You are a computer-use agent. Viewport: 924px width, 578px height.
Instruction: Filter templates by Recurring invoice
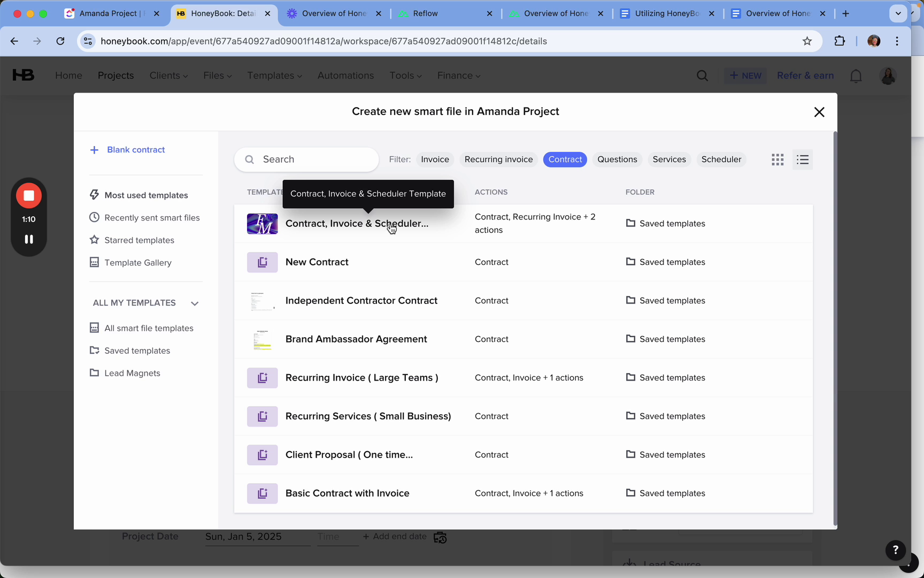[499, 159]
